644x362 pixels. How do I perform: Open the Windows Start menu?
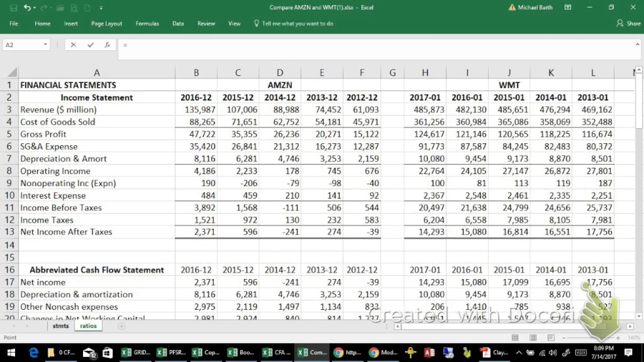(x=11, y=352)
